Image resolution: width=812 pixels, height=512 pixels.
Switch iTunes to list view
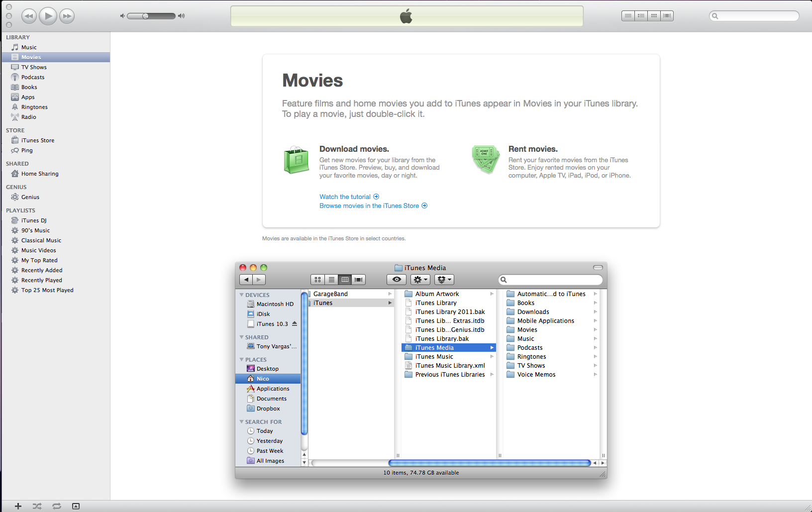(x=628, y=16)
